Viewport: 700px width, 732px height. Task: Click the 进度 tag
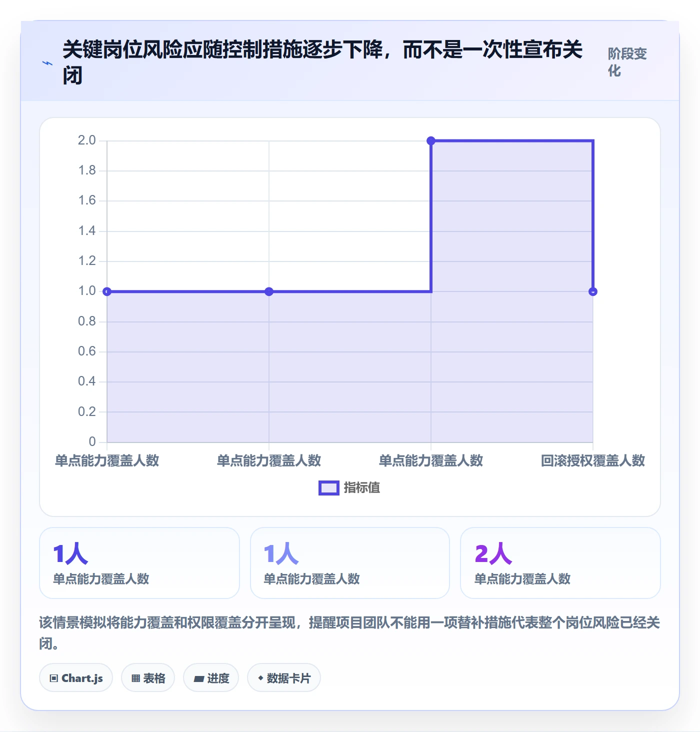coord(211,678)
